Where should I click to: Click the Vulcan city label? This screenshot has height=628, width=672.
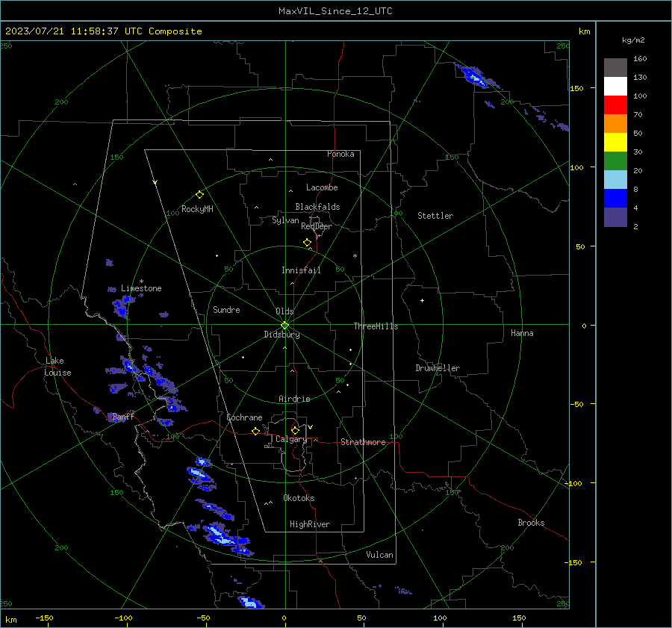click(x=380, y=555)
